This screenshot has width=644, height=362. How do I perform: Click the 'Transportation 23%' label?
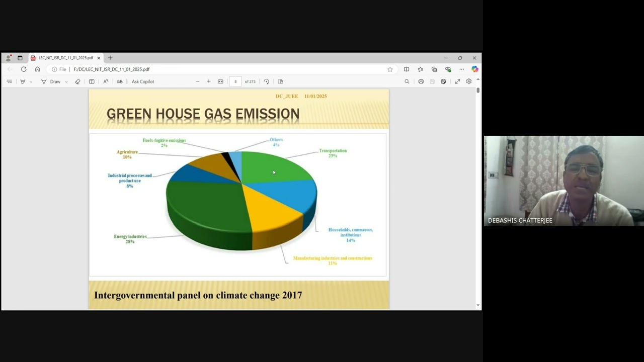[333, 153]
